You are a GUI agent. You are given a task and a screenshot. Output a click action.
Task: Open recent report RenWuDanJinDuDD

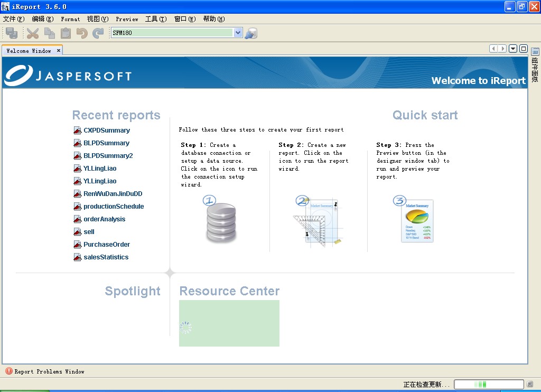coord(113,193)
